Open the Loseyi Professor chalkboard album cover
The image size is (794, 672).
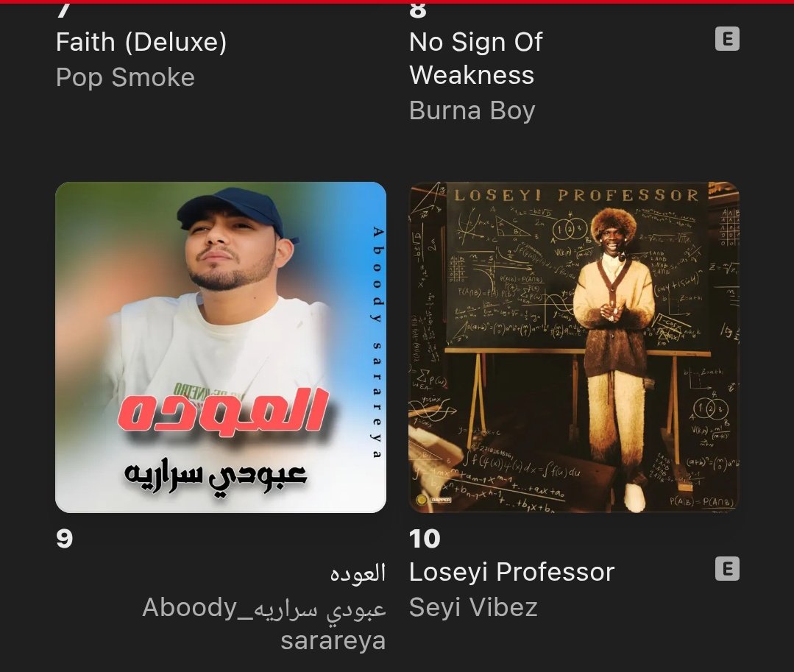[574, 347]
